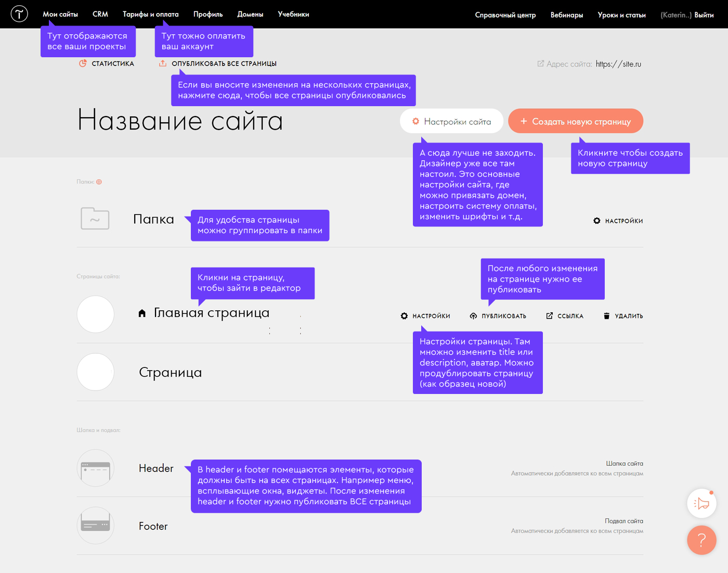
Task: Open the Страница page title
Action: pos(171,373)
